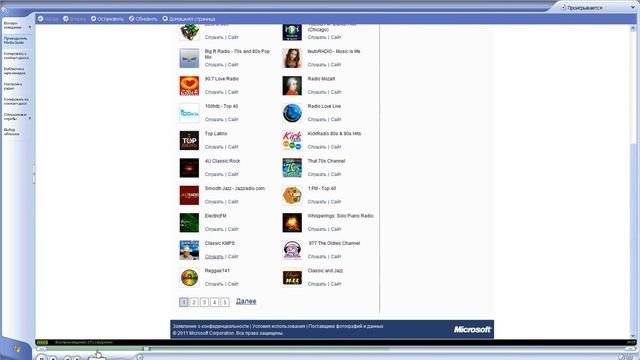Open That 70s Channel logo
The width and height of the screenshot is (640, 360).
292,168
